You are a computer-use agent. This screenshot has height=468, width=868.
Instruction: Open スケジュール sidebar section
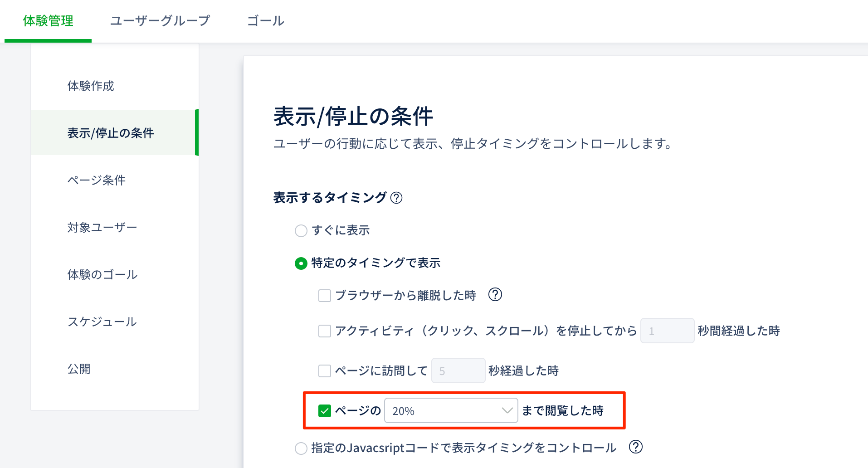[x=102, y=322]
